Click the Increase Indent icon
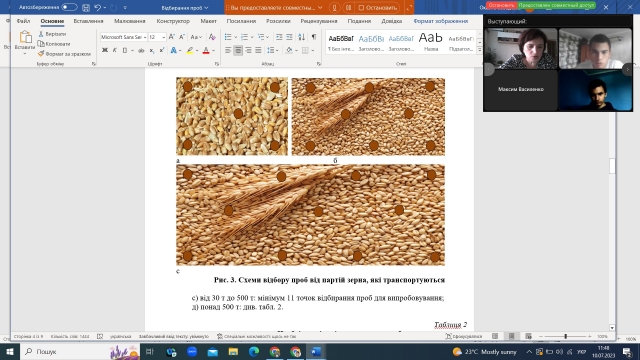 pos(289,37)
